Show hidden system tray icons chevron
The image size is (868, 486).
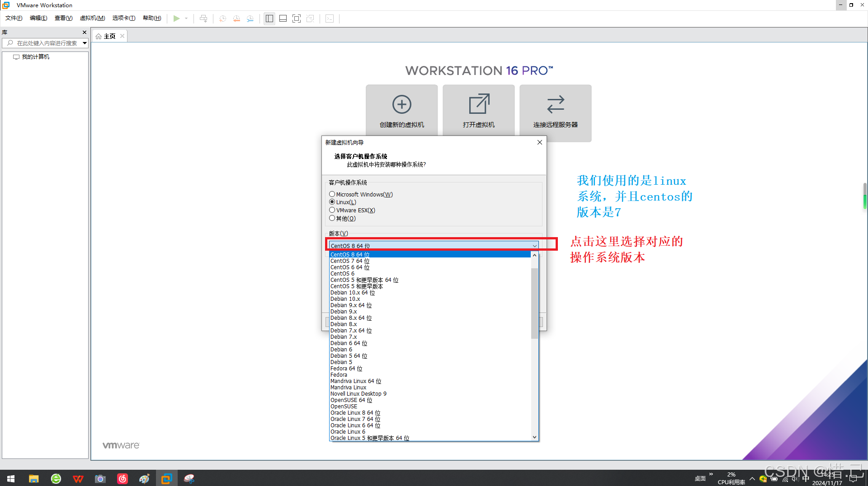(752, 479)
